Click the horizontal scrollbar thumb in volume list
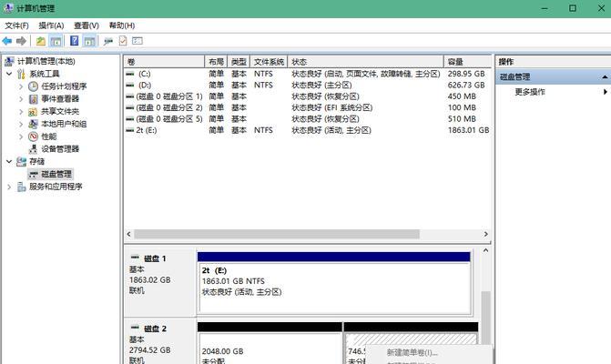 (x=277, y=234)
